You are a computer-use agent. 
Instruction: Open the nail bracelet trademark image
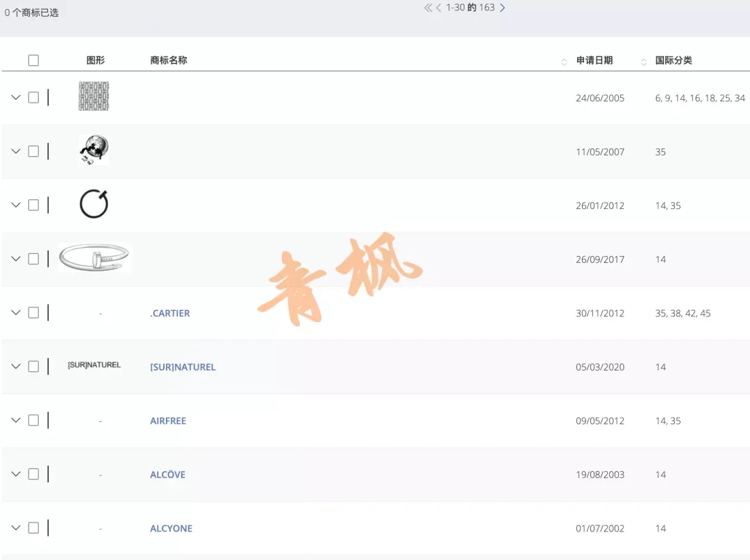[94, 257]
